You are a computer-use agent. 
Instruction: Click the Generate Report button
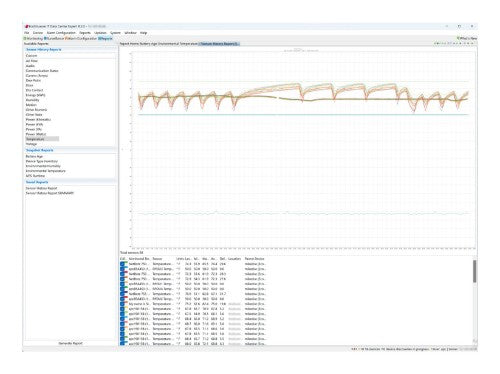[x=70, y=343]
